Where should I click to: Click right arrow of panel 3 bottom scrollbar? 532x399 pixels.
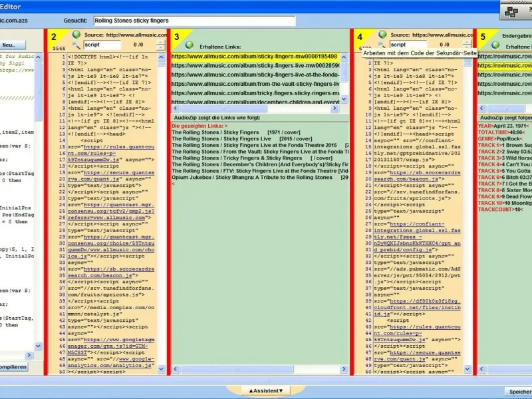pos(344,369)
